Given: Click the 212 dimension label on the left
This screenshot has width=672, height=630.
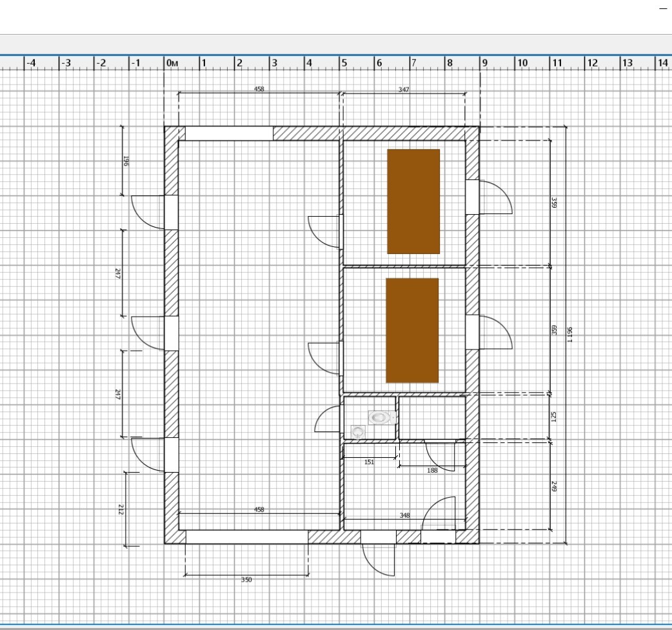Looking at the screenshot, I should pos(121,509).
